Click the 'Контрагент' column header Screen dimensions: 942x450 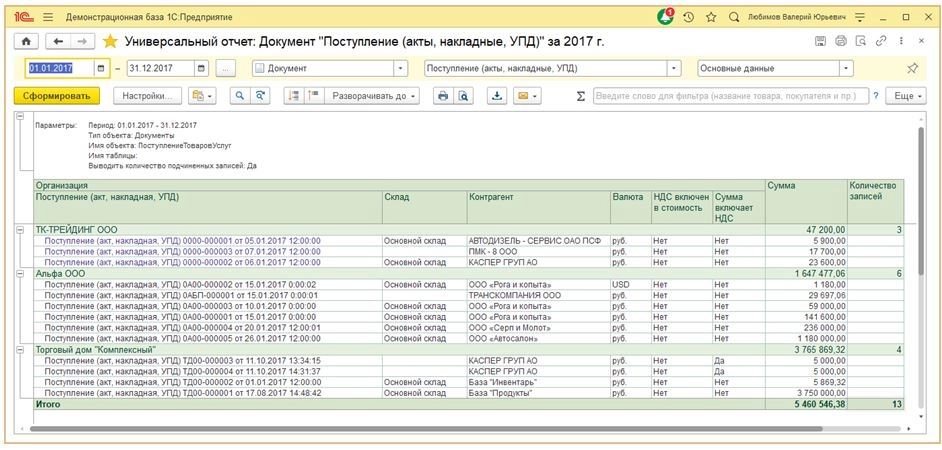click(538, 208)
